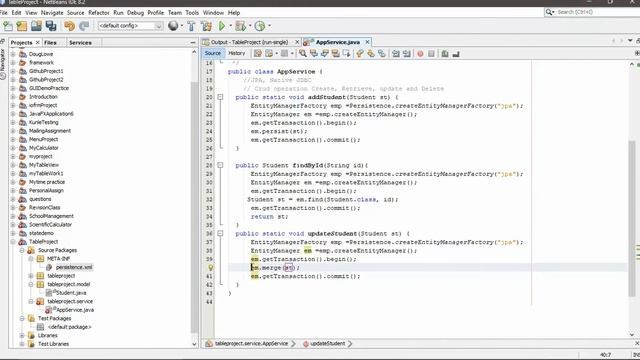
Task: Click the Next Bookmark icon
Action: [x=371, y=53]
